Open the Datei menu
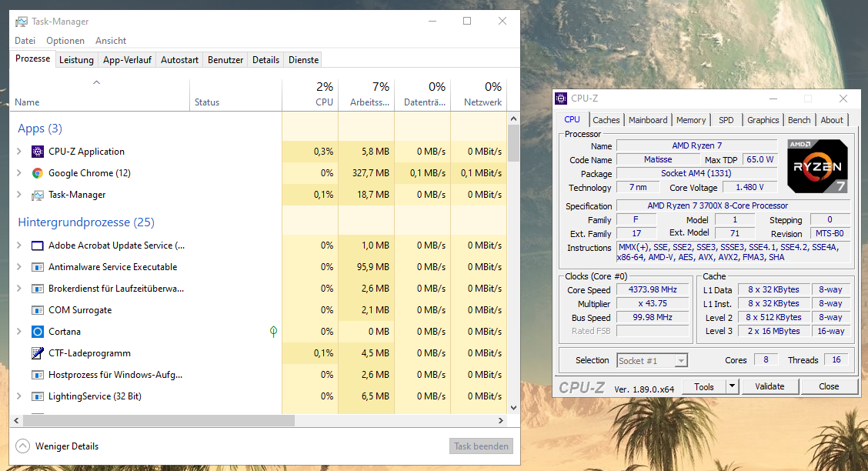This screenshot has height=471, width=868. tap(25, 41)
